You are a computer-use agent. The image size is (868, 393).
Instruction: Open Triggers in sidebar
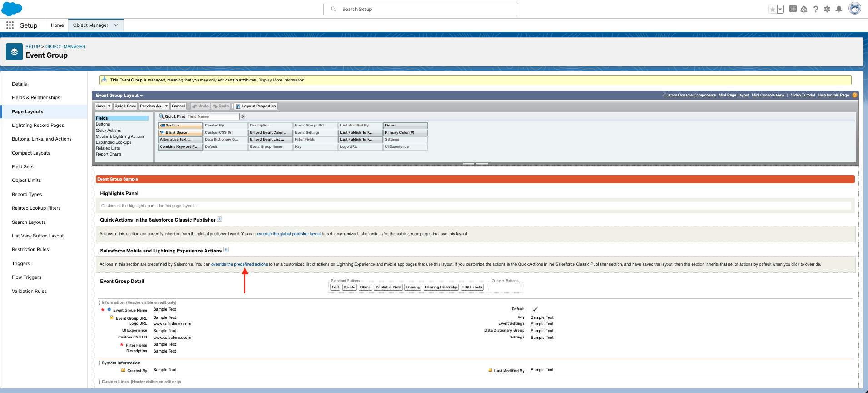point(21,263)
